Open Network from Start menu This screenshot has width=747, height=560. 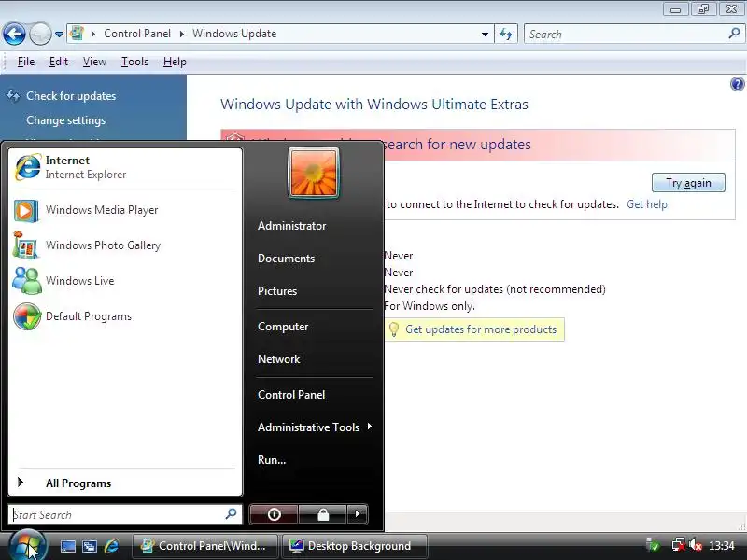click(x=278, y=359)
